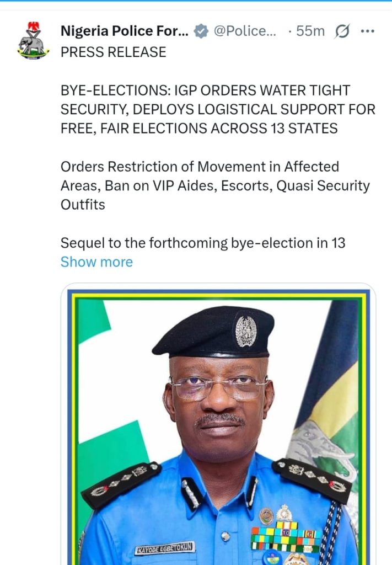Click the Nigeria Police For... display name
392x565 pixels.
point(124,31)
